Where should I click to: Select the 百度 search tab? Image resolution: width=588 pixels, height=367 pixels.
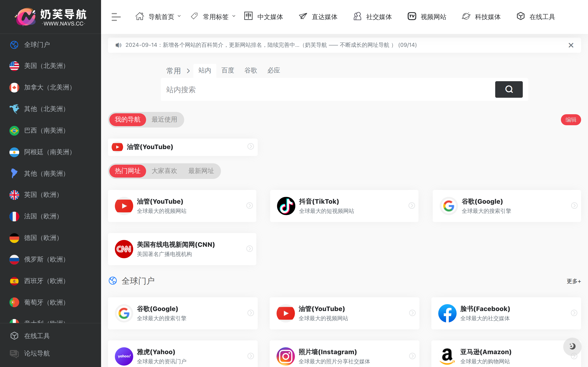[228, 70]
